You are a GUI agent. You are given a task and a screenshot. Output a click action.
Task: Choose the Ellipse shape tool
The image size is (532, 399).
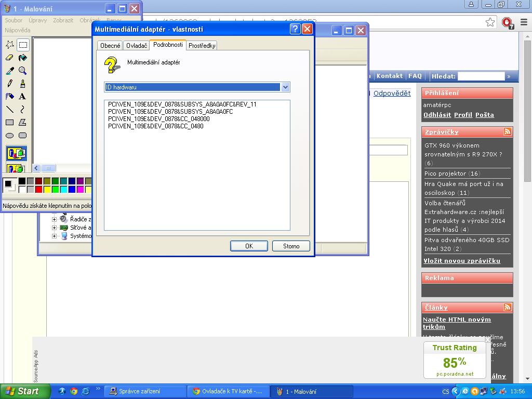tap(10, 136)
